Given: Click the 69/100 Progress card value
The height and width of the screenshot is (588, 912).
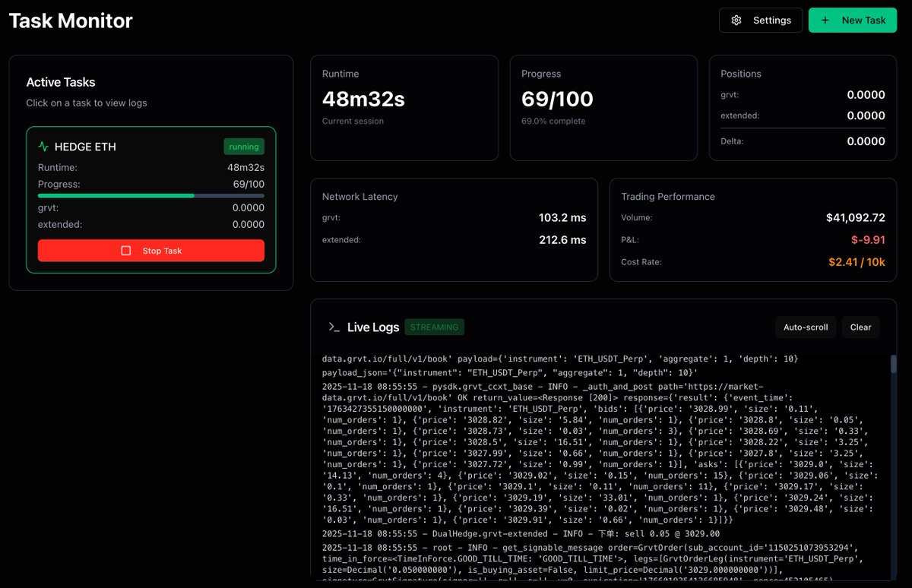Looking at the screenshot, I should click(557, 100).
